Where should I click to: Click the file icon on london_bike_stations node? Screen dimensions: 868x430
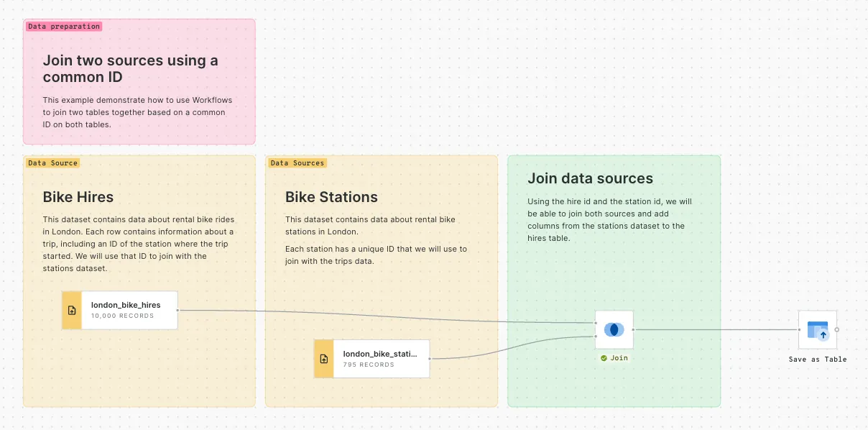[x=323, y=358]
